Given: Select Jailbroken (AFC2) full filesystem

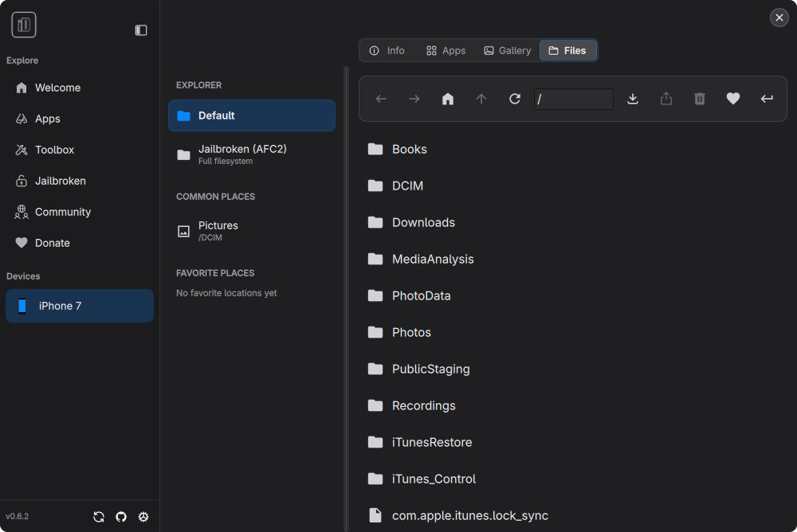Looking at the screenshot, I should [x=252, y=155].
